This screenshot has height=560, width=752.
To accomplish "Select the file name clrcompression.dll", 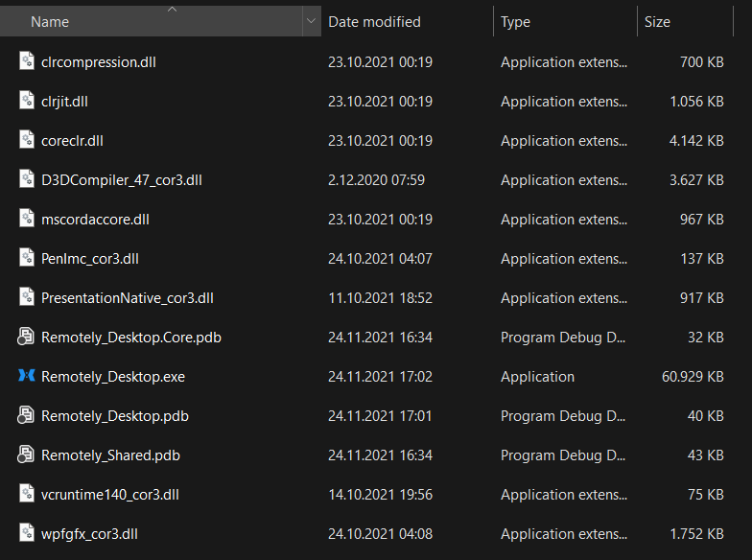I will click(98, 62).
